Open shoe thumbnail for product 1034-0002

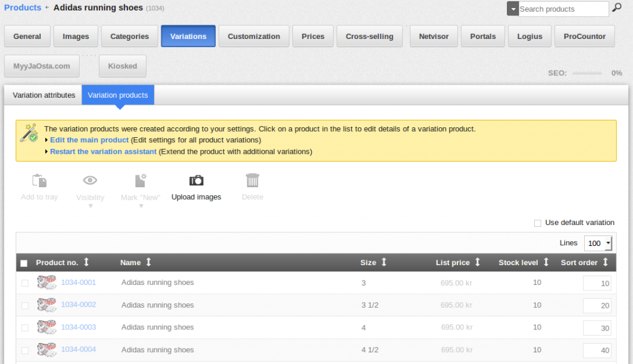coord(46,305)
